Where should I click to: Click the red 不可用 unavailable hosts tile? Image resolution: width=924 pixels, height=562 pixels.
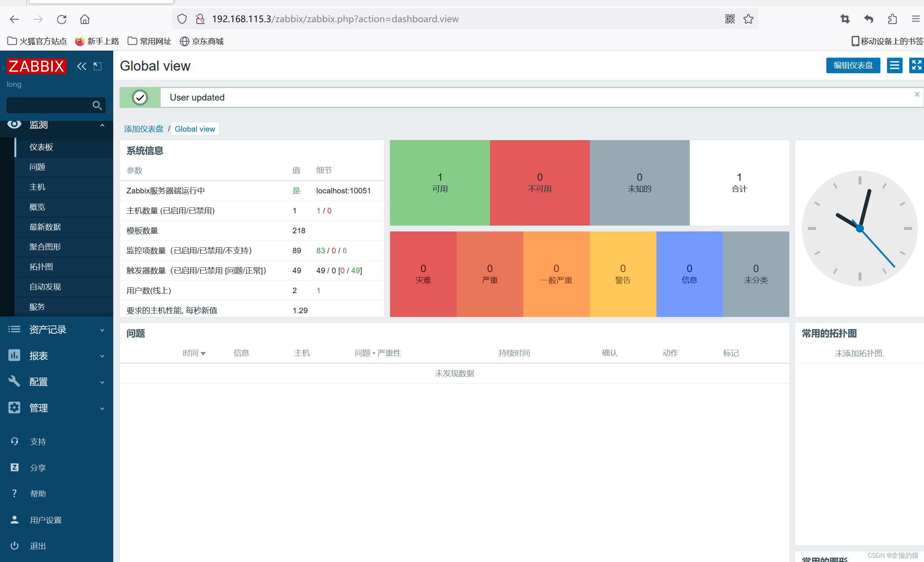[x=540, y=183]
